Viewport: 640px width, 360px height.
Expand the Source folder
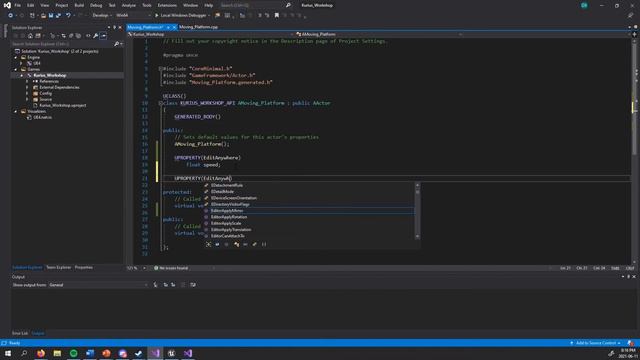pyautogui.click(x=27, y=99)
